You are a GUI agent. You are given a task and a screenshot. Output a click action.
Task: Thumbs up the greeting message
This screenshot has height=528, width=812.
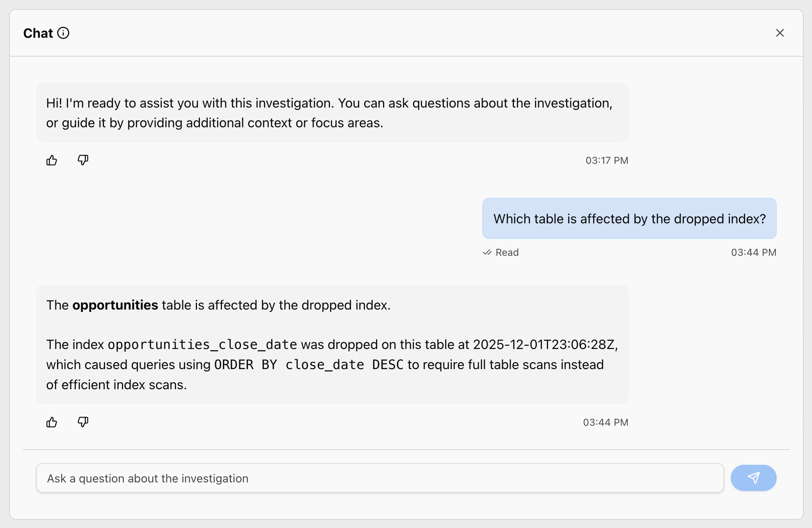pos(52,160)
